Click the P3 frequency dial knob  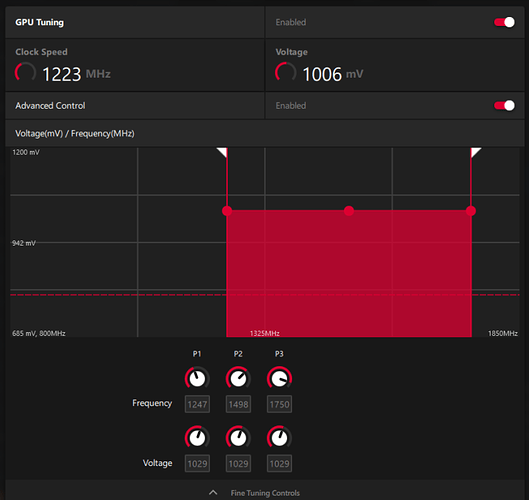(279, 378)
